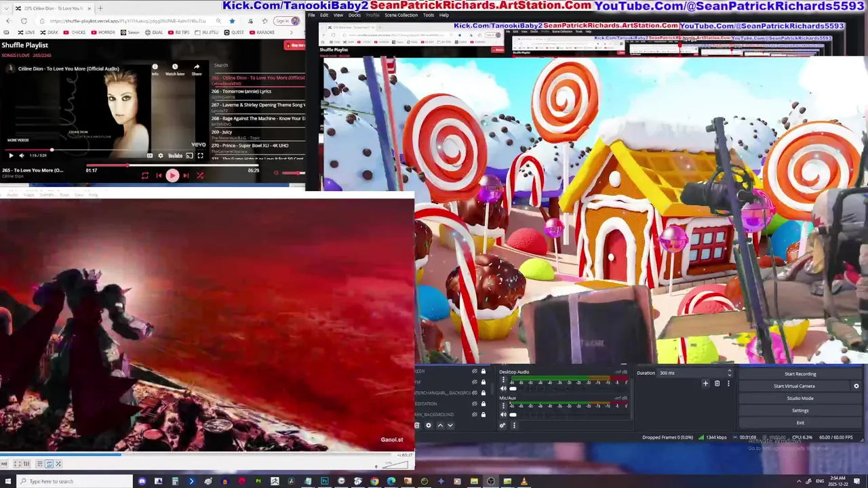Open the DARK bookmark

49,33
